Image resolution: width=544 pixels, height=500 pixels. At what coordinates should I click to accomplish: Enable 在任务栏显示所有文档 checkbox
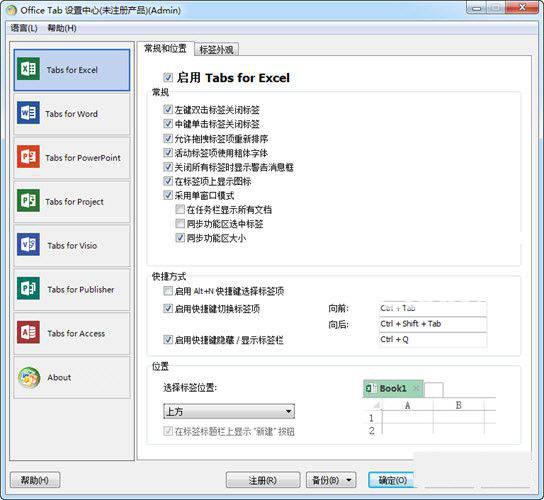[180, 209]
